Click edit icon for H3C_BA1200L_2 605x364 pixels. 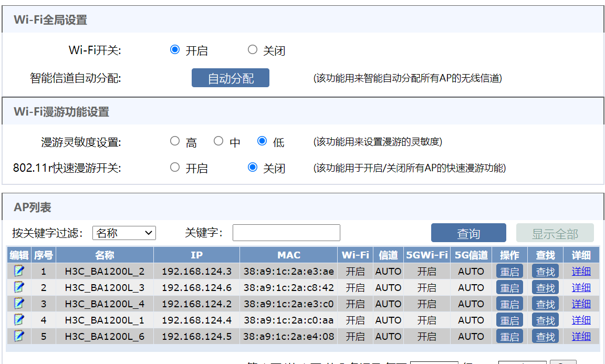(19, 271)
